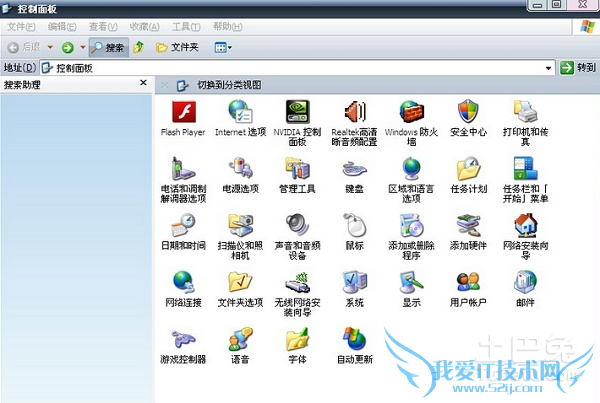Image resolution: width=600 pixels, height=403 pixels.
Task: Click 切换到分类视图 link
Action: 229,85
